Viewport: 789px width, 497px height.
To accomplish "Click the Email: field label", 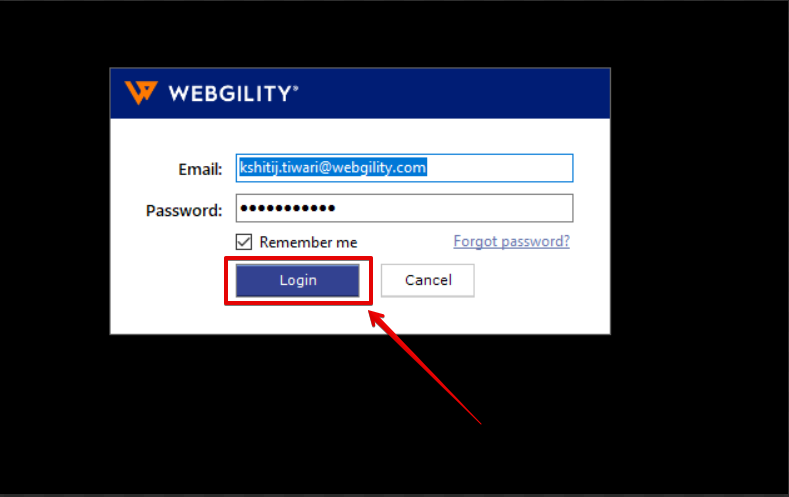I will pyautogui.click(x=200, y=170).
